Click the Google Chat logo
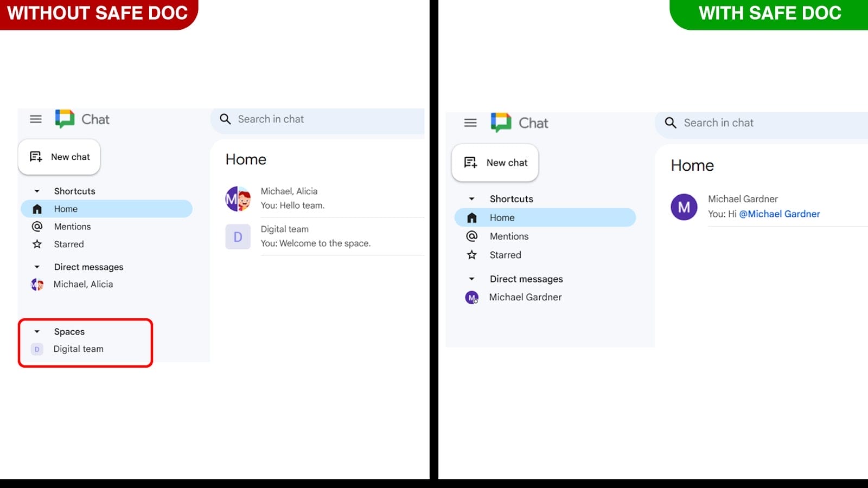This screenshot has height=488, width=868. 63,119
